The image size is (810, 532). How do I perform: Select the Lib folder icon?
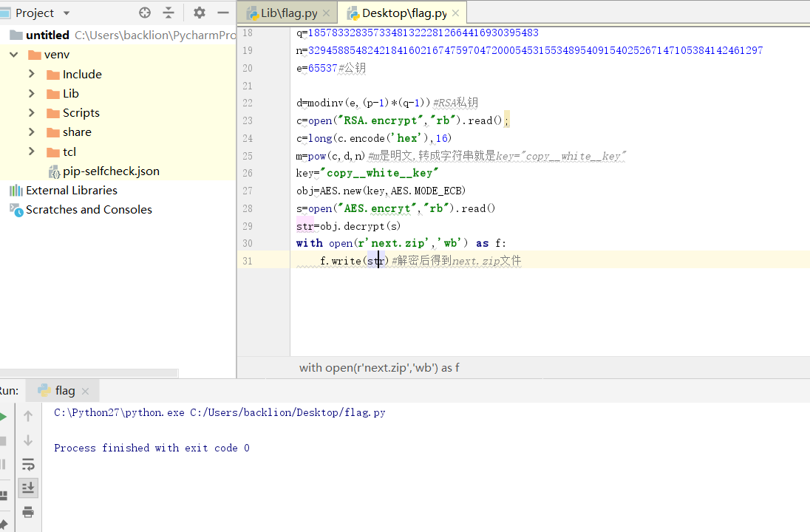[53, 94]
